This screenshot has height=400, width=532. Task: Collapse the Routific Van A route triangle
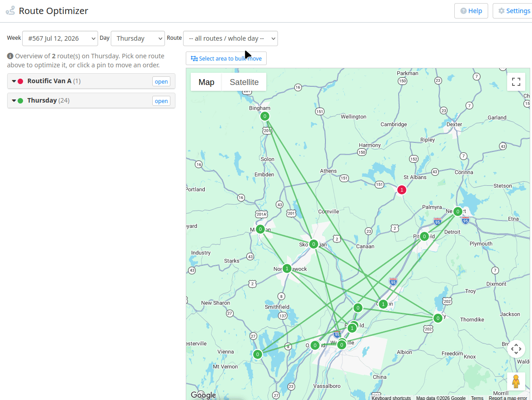tap(14, 81)
